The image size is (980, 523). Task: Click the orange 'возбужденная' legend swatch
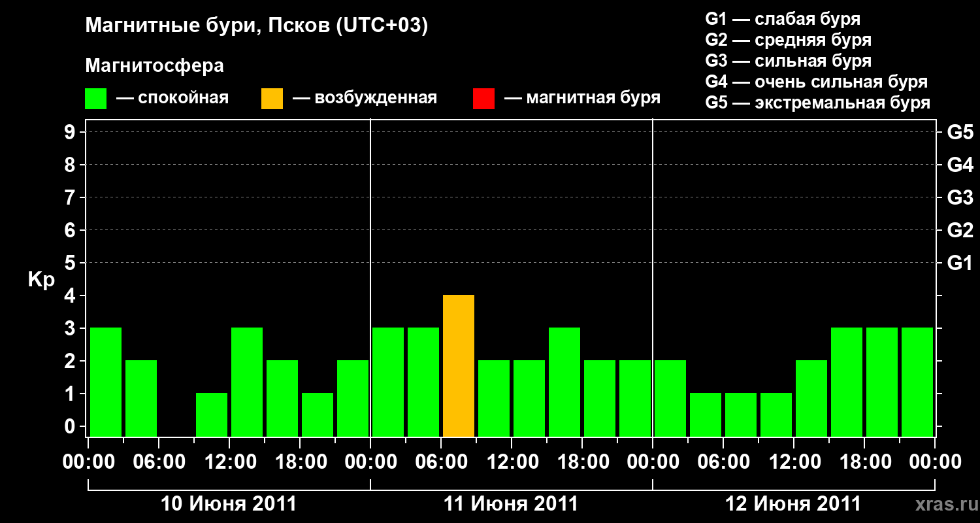point(272,99)
